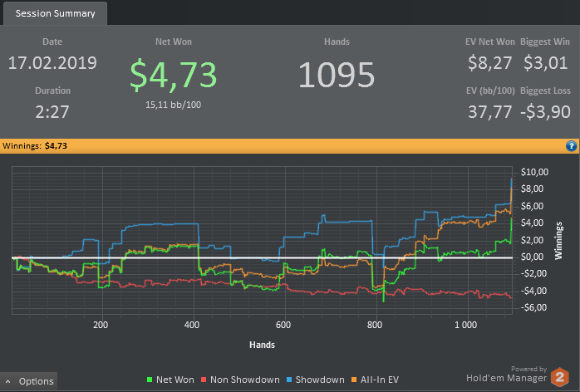This screenshot has width=580, height=392.
Task: Toggle the red Non Showdown legend swatch
Action: pyautogui.click(x=204, y=380)
